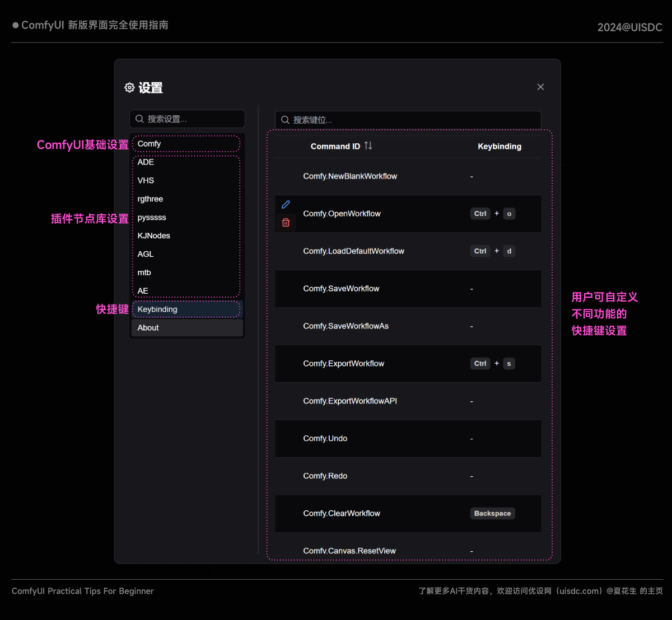Click the Keybinding column header
672x620 pixels.
pyautogui.click(x=500, y=146)
